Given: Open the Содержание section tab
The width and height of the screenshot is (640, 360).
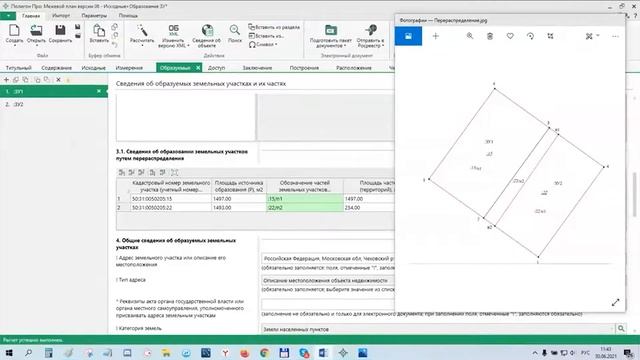Looking at the screenshot, I should 56,68.
